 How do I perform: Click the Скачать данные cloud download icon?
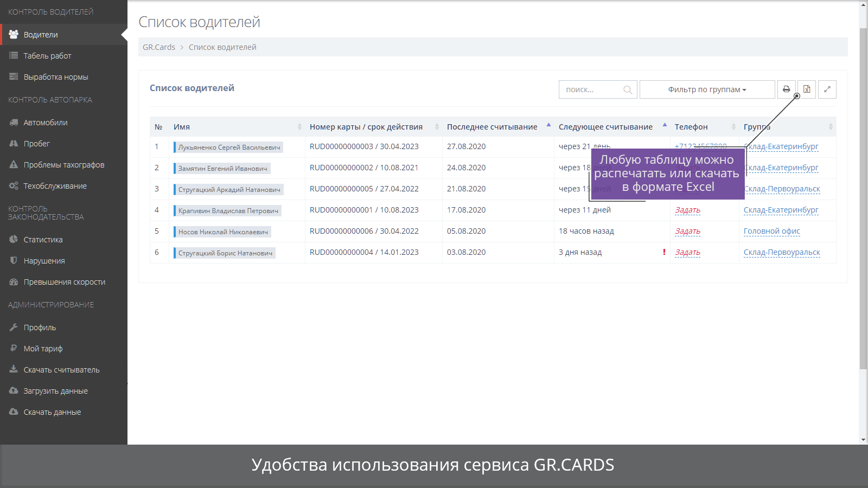[x=14, y=412]
